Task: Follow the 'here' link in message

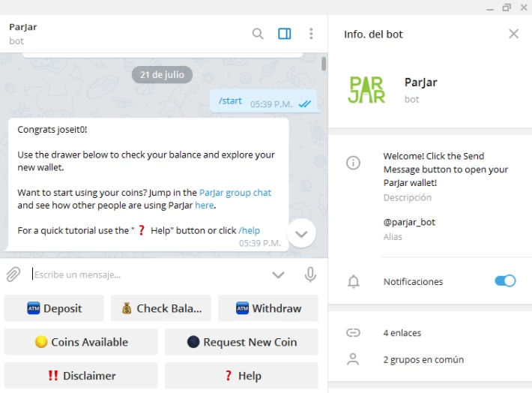Action: point(205,205)
